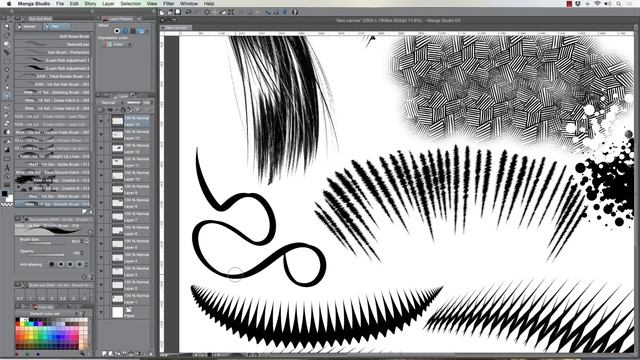Open the Story menu
This screenshot has height=360, width=640.
tap(90, 4)
